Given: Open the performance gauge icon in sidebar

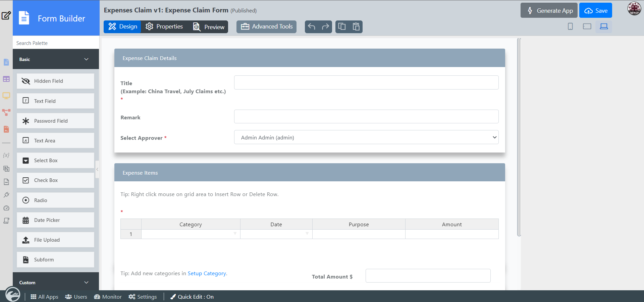Looking at the screenshot, I should pos(6,208).
